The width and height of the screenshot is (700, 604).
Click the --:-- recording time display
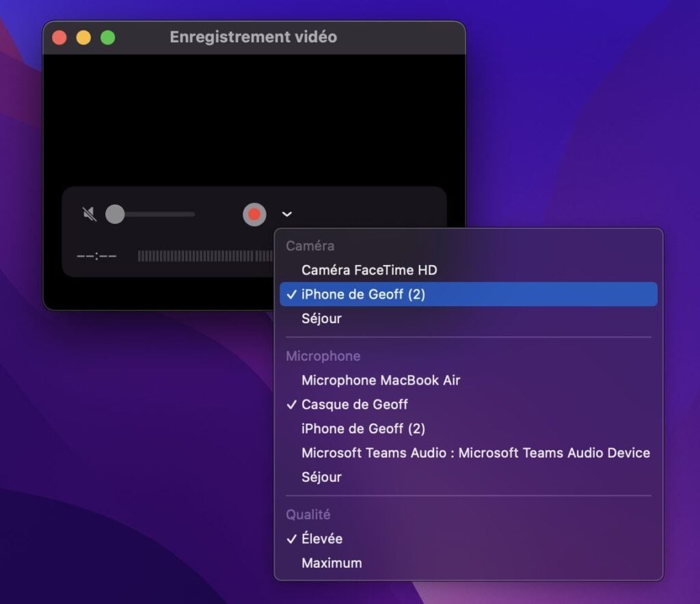coord(96,256)
